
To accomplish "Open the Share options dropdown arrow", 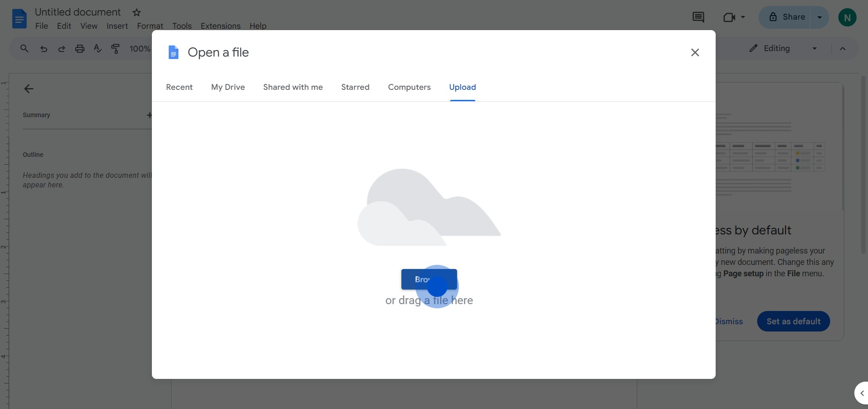I will click(820, 17).
